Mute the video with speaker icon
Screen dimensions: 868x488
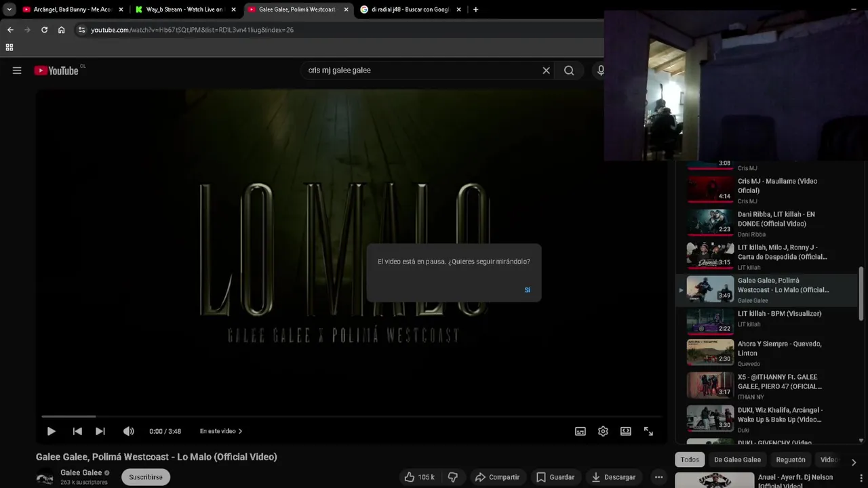click(128, 431)
